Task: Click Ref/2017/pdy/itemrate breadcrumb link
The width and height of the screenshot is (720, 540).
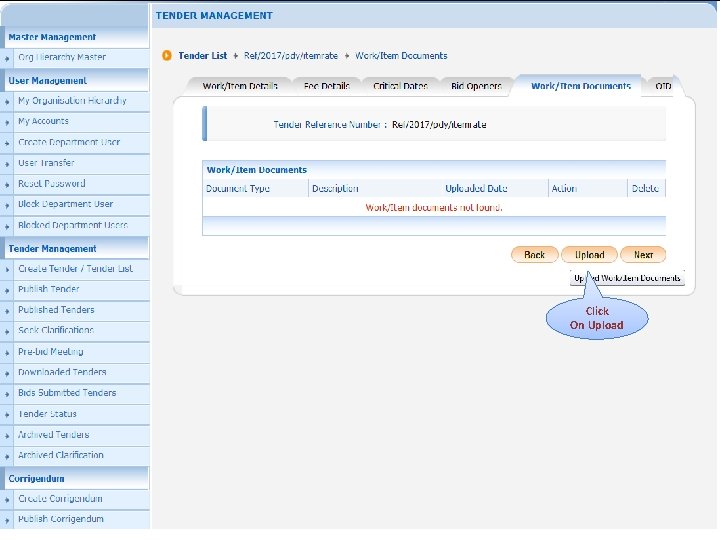Action: pyautogui.click(x=291, y=56)
